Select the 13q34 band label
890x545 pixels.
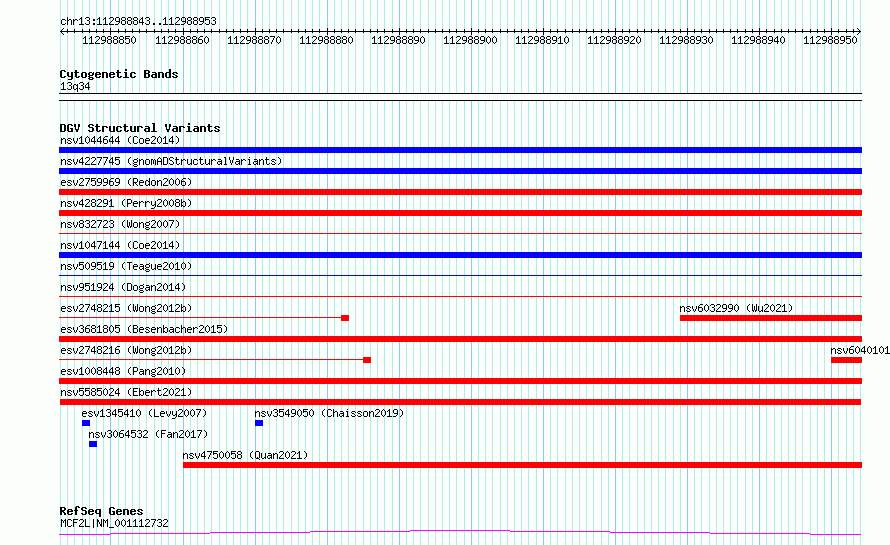tap(75, 86)
